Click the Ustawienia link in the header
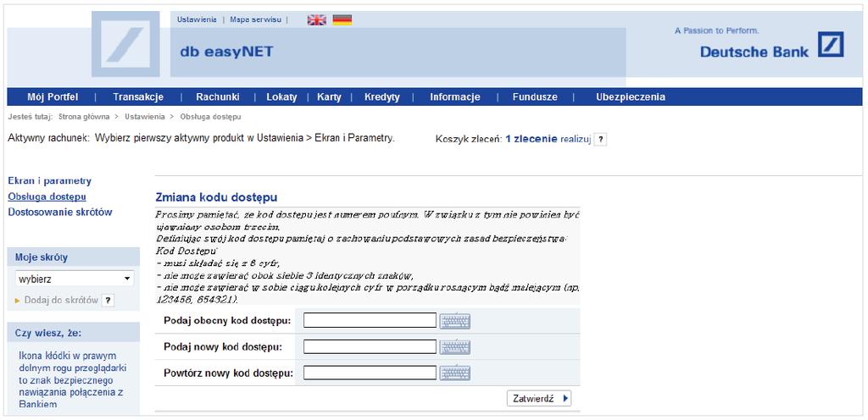The width and height of the screenshot is (868, 420). [197, 19]
